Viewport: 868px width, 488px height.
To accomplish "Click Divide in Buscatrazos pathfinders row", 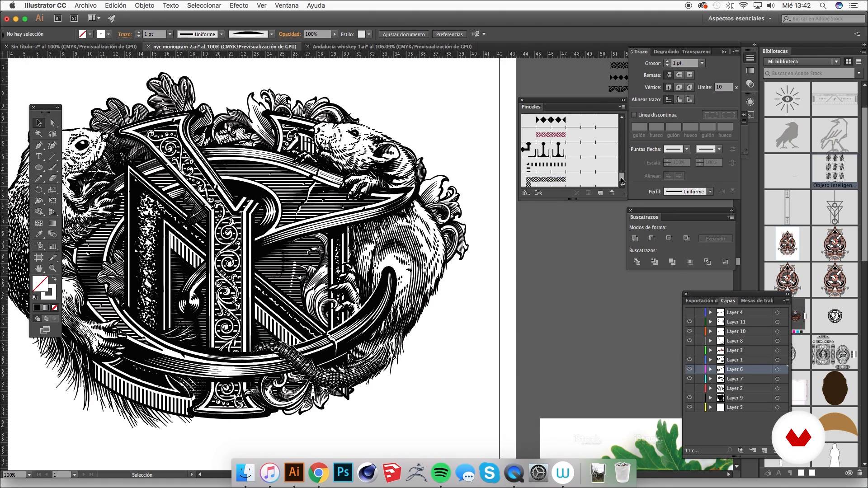I will click(637, 262).
